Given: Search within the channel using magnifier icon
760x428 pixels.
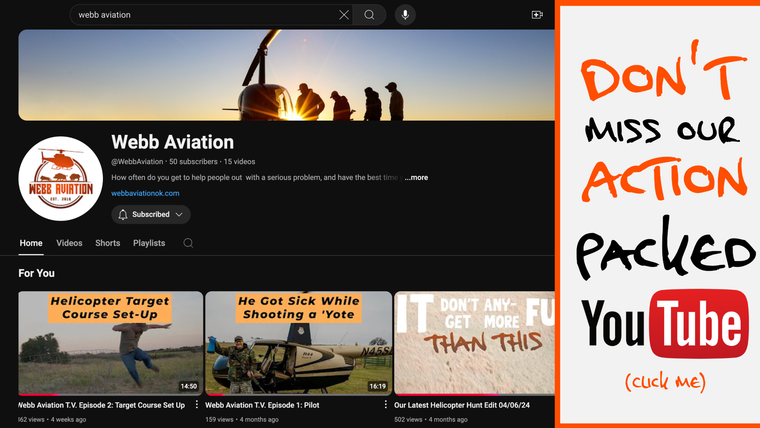Looking at the screenshot, I should tap(188, 243).
